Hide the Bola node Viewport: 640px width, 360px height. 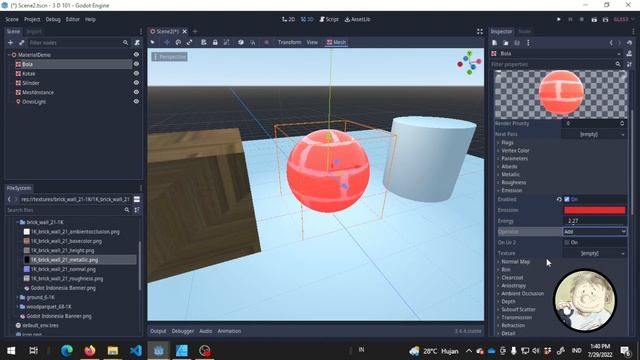point(136,64)
